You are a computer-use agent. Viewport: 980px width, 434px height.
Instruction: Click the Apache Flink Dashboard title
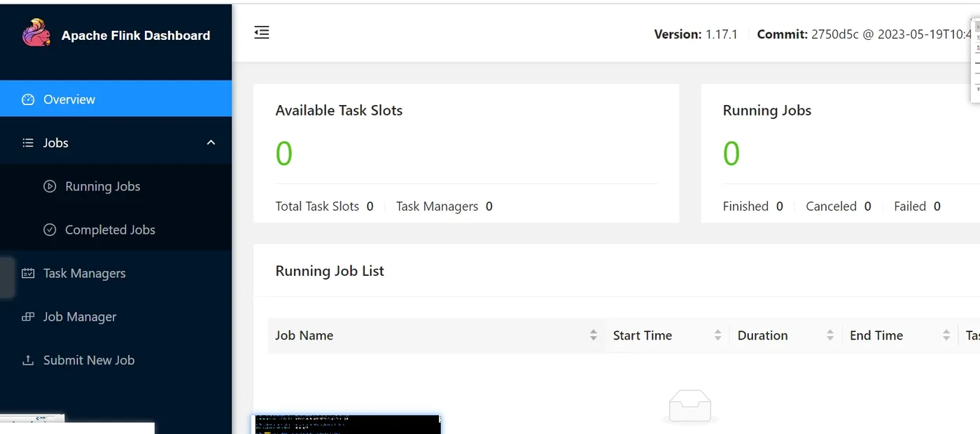coord(136,36)
